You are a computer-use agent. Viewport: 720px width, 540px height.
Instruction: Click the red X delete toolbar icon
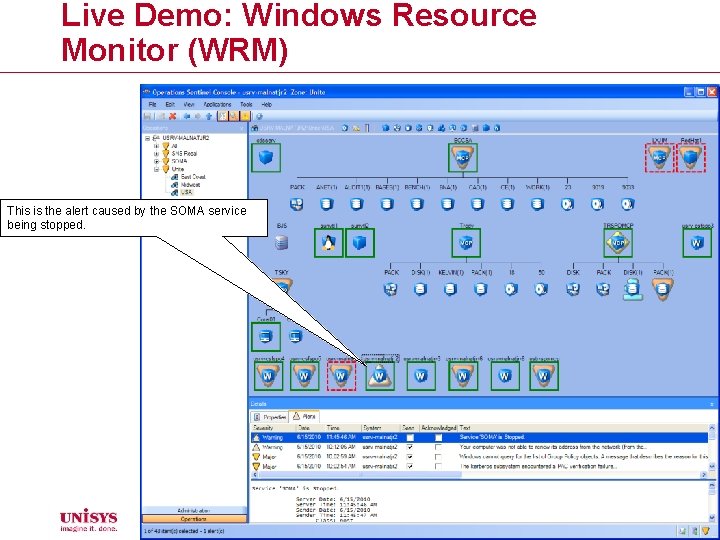[173, 116]
